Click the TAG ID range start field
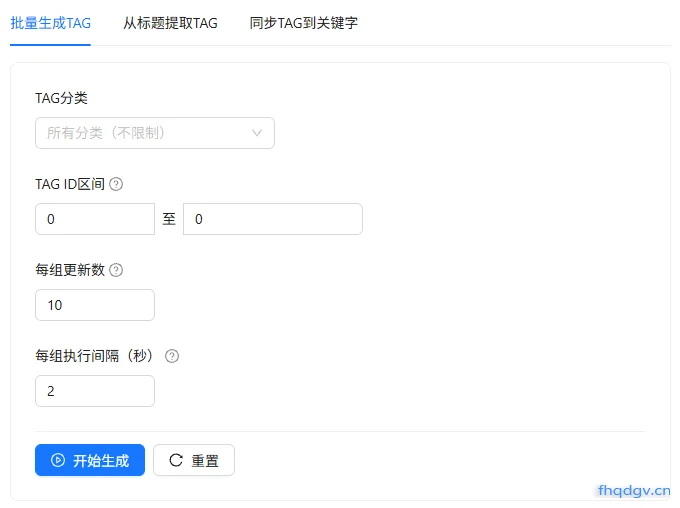The width and height of the screenshot is (680, 508). pos(95,219)
